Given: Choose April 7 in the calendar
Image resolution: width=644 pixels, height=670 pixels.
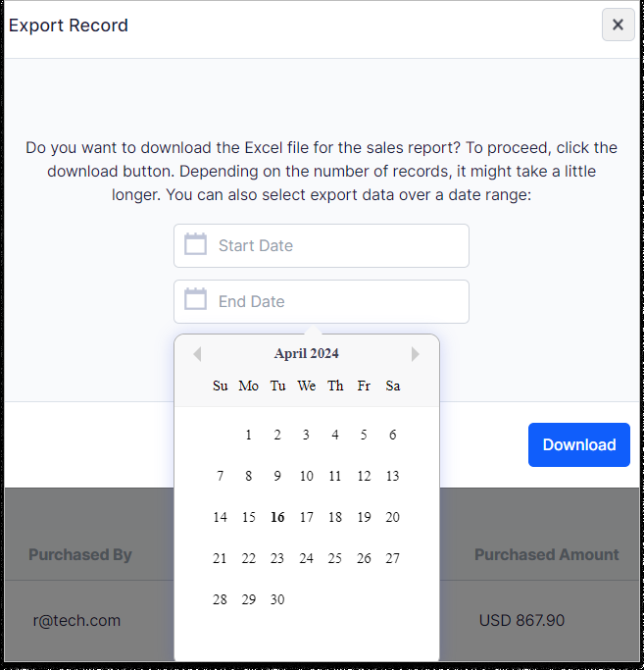Looking at the screenshot, I should 220,476.
